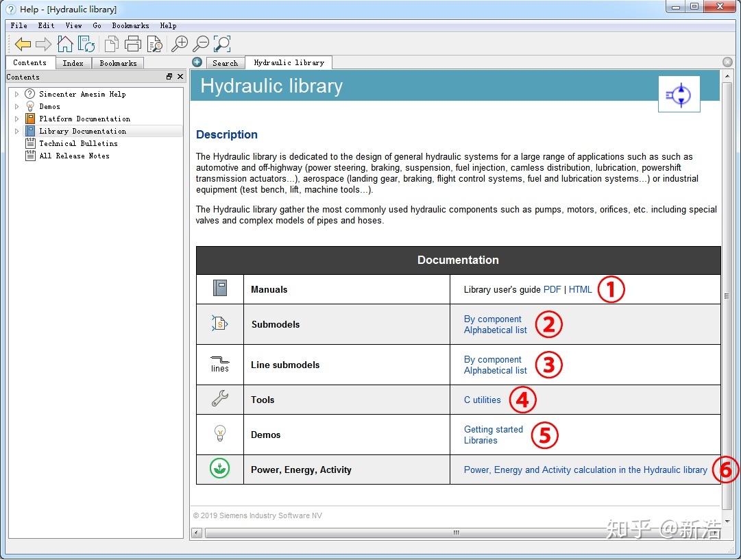Click the hydraulic library logo icon
This screenshot has height=560, width=741.
coord(679,94)
